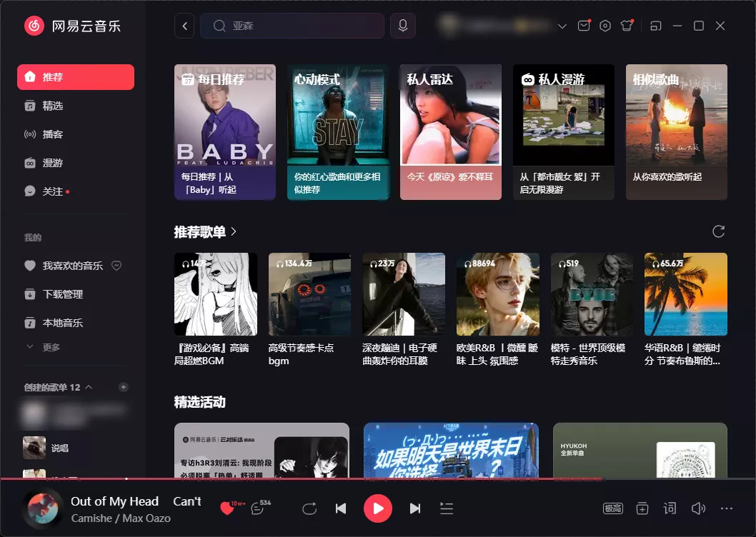The height and width of the screenshot is (537, 756).
Task: Open playlist 华语R&B | 缱绻时分
Action: coord(686,309)
